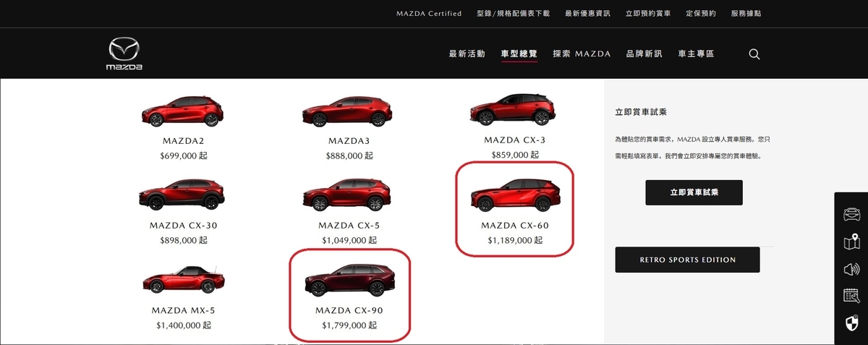Open the map location pin icon
Screen dimensions: 868x345
(851, 242)
